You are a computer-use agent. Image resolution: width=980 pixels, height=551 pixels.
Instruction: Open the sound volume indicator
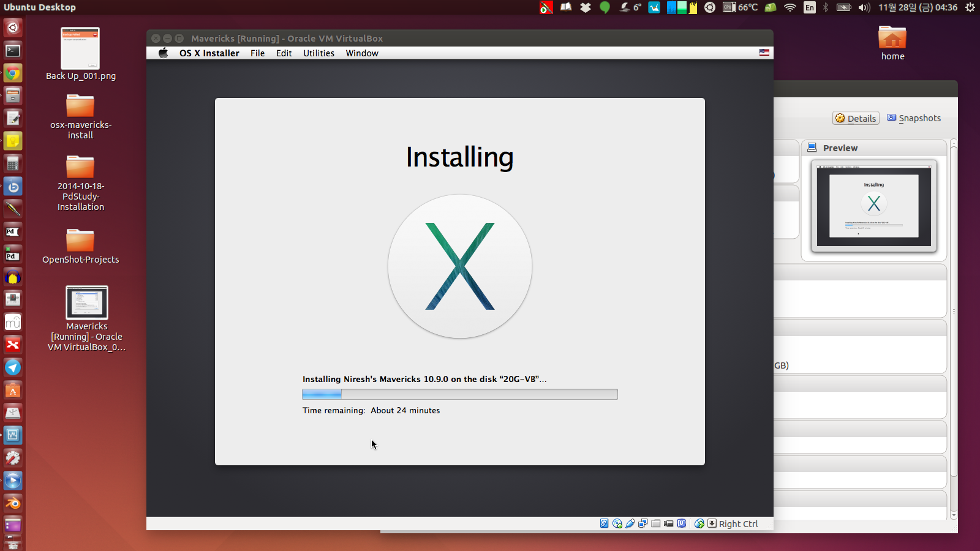(x=864, y=7)
